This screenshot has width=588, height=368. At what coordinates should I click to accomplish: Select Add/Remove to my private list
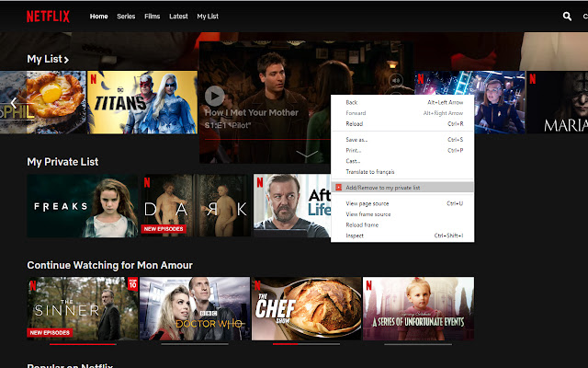pyautogui.click(x=402, y=188)
